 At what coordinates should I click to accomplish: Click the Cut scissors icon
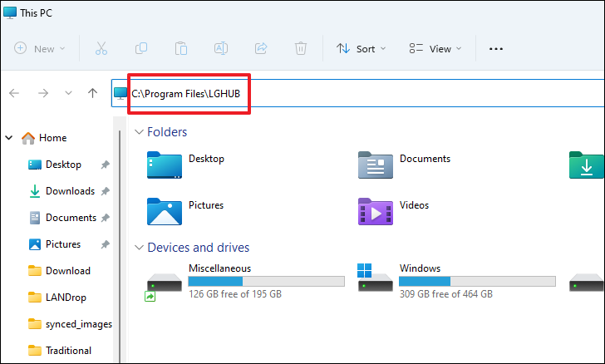[101, 49]
